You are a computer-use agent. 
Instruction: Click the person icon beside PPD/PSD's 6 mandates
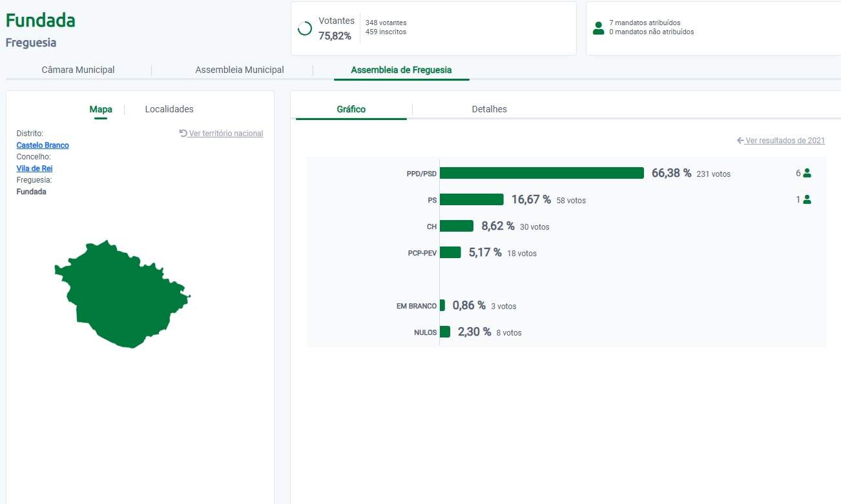[x=807, y=173]
